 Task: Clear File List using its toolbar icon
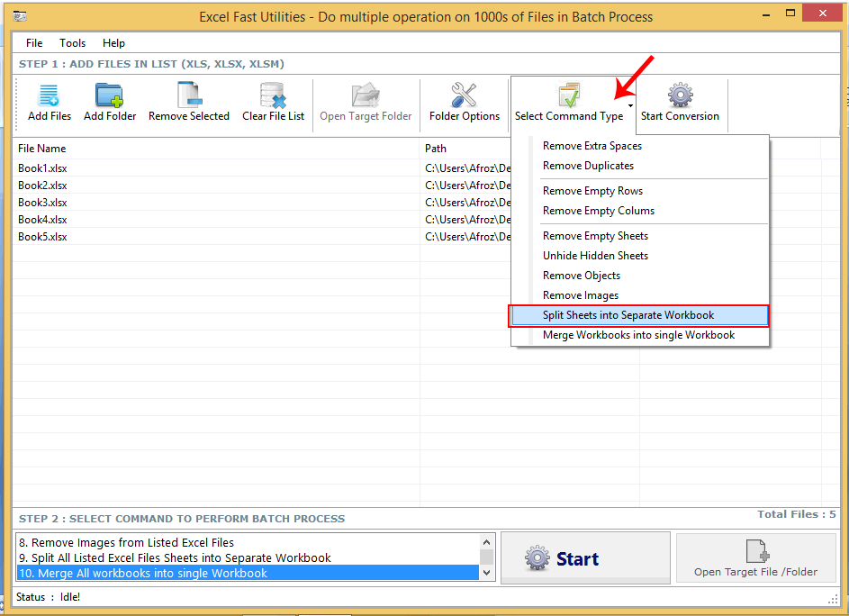click(x=272, y=94)
